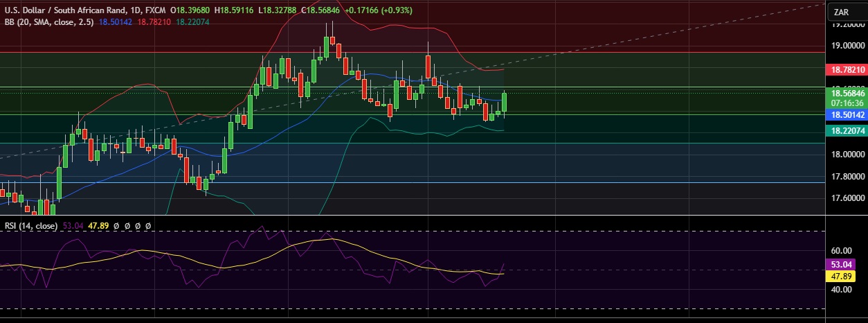The height and width of the screenshot is (323, 868).
Task: Select the BB (20, SMA, close, 2.5) indicator legend
Action: 50,22
